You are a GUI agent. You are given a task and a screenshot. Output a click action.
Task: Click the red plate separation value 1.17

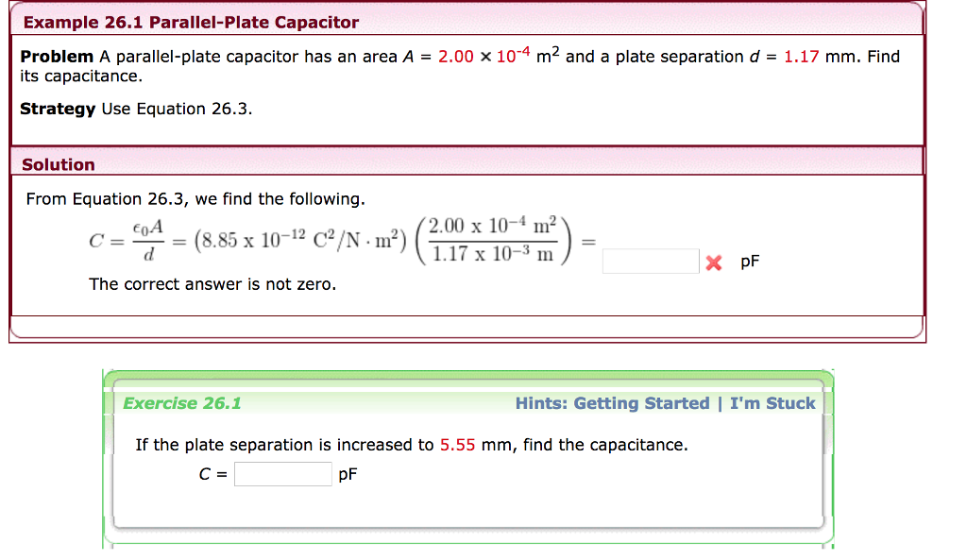pos(801,57)
